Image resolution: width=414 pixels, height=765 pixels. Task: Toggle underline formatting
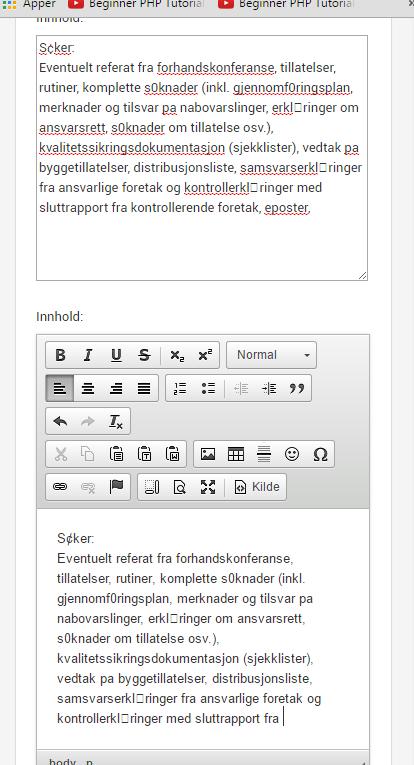pos(116,355)
